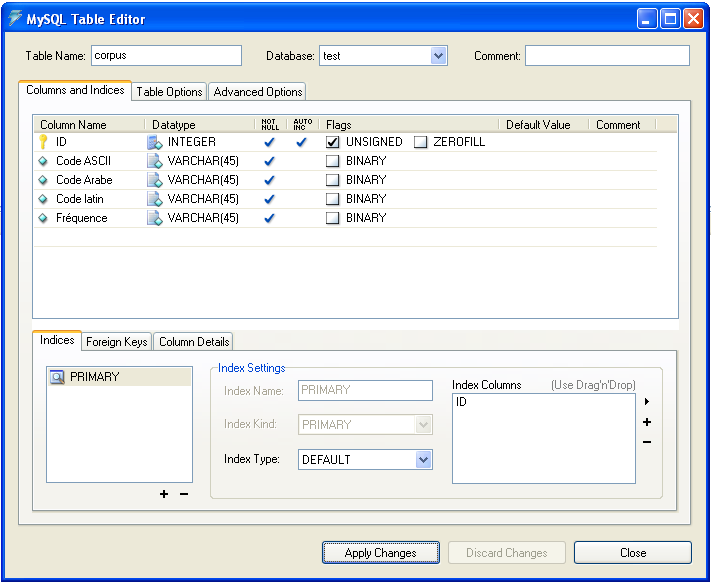Switch to the Table Options tab
This screenshot has height=582, width=711.
point(169,92)
